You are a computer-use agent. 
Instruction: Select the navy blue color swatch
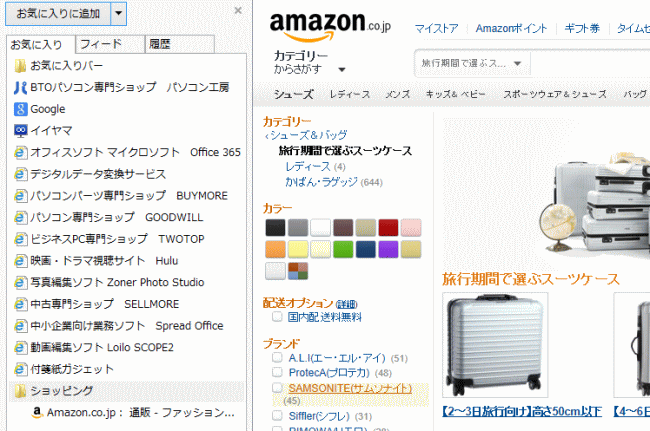pos(366,249)
